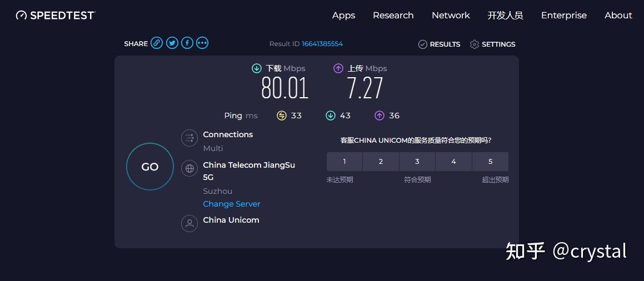644x281 pixels.
Task: Click the China Unicom user icon
Action: (189, 223)
